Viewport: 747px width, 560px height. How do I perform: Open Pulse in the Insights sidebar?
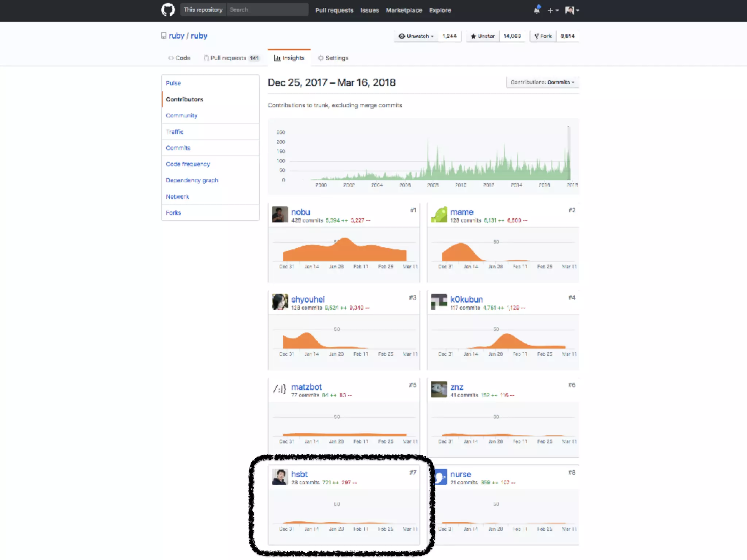[173, 83]
